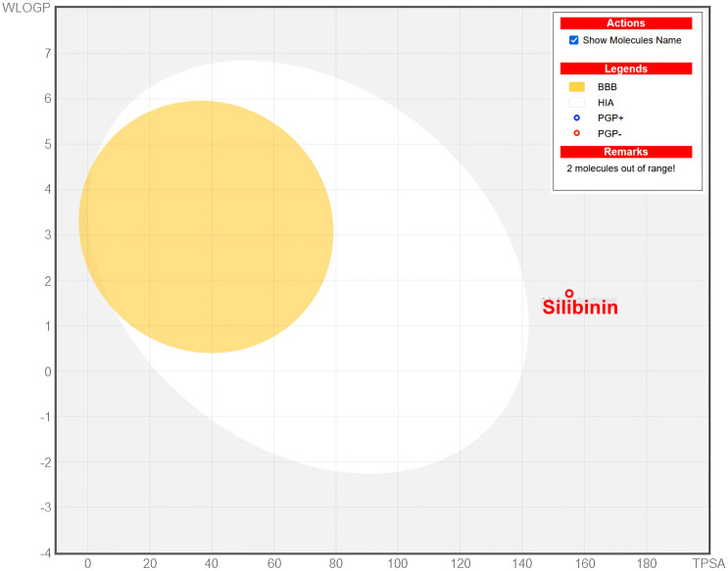
Task: Click the HIA legend text
Action: tap(606, 103)
